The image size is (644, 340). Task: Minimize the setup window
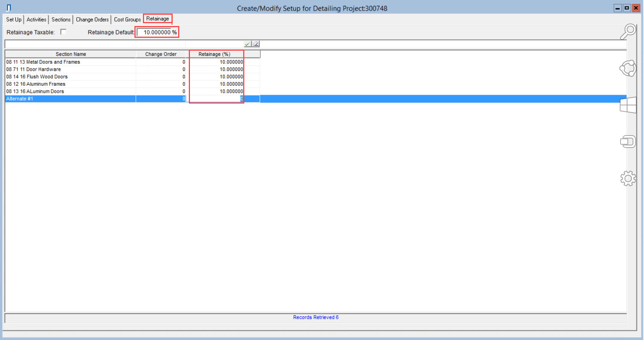[x=618, y=8]
